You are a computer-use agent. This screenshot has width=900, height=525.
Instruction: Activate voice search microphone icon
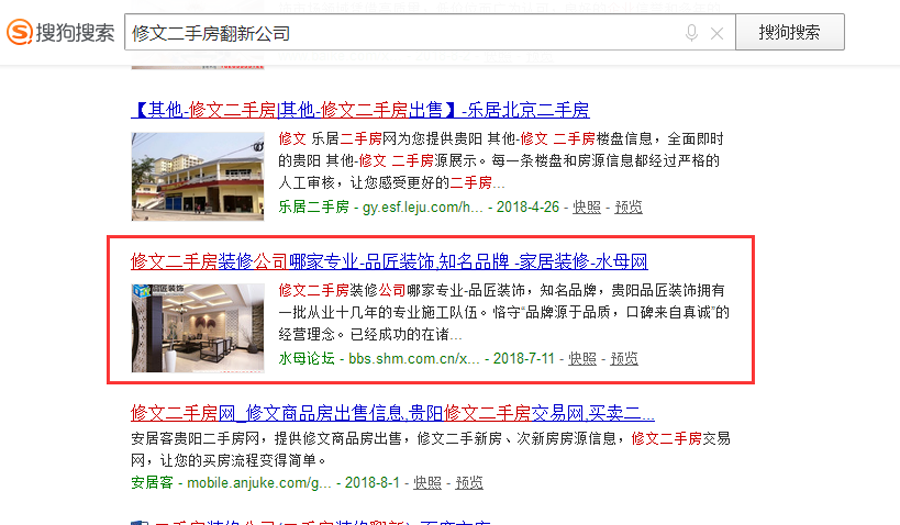pyautogui.click(x=692, y=33)
